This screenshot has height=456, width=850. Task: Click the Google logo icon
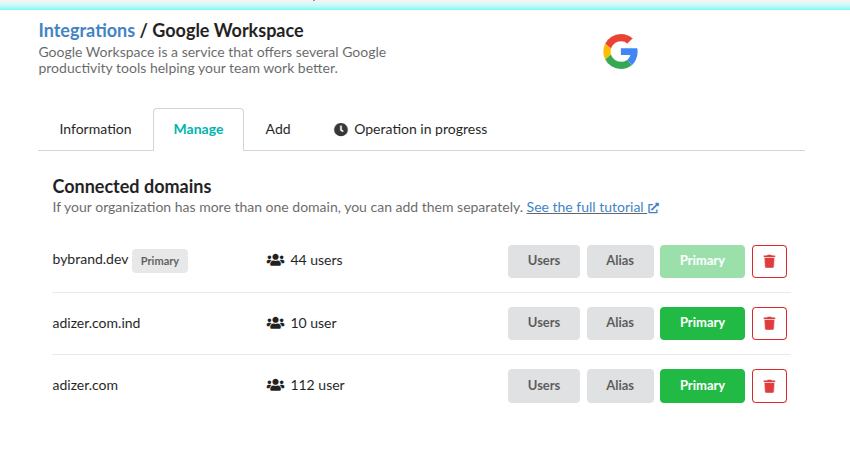click(620, 52)
